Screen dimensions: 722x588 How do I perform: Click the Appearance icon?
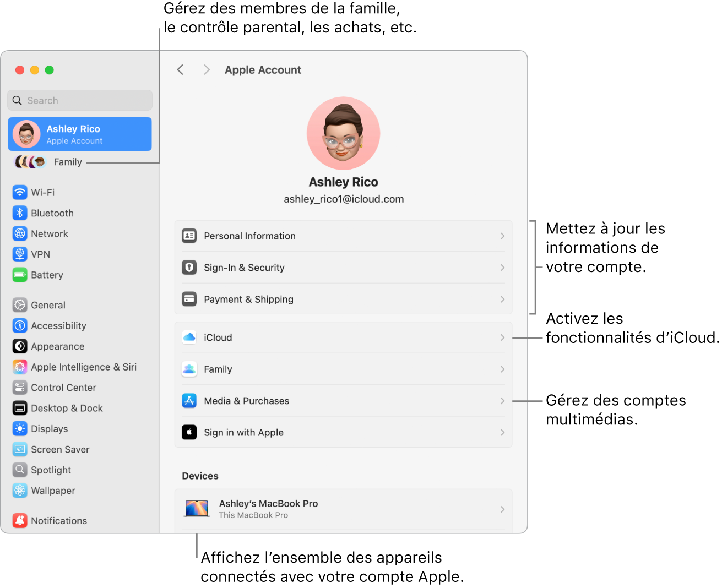tap(20, 346)
